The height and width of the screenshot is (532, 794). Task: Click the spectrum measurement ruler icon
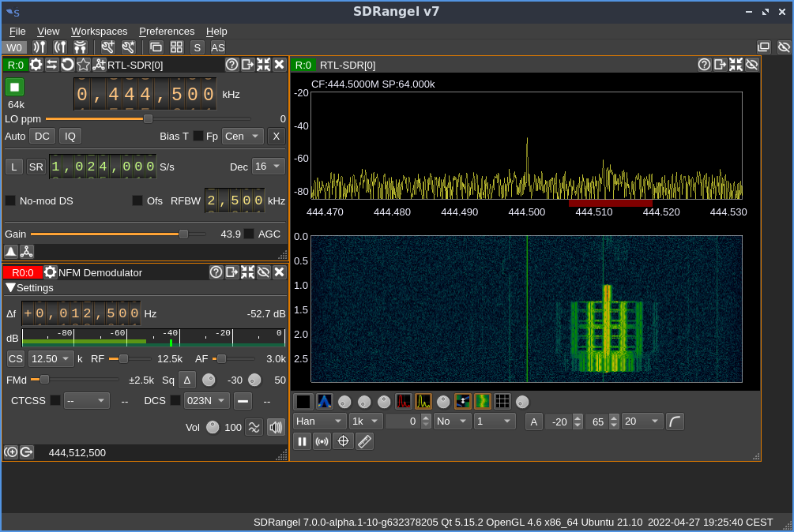(364, 441)
